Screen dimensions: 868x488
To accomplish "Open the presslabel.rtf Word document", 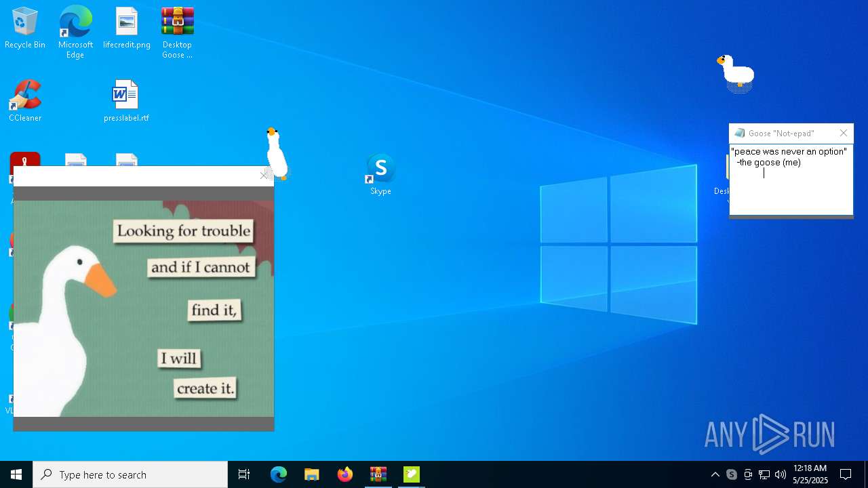I will (126, 102).
